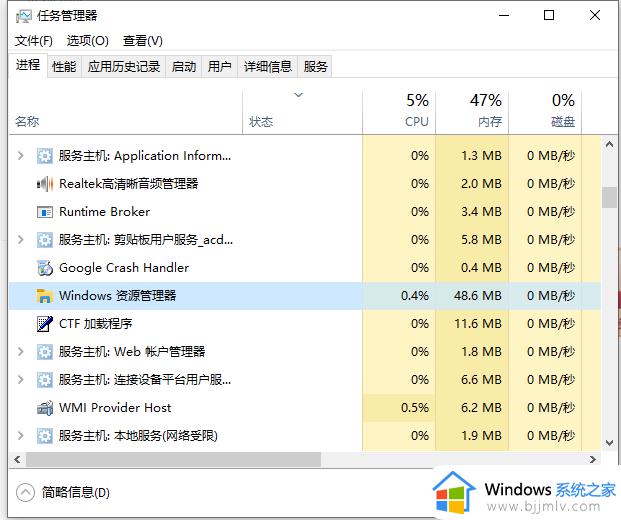Close the Task Manager window

click(x=595, y=15)
